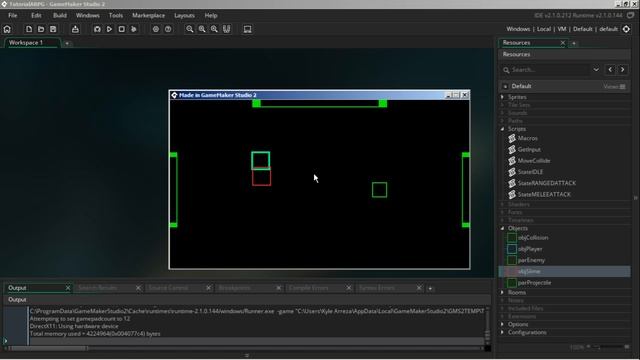This screenshot has height=360, width=640.
Task: Open the Layouts menu
Action: click(184, 16)
